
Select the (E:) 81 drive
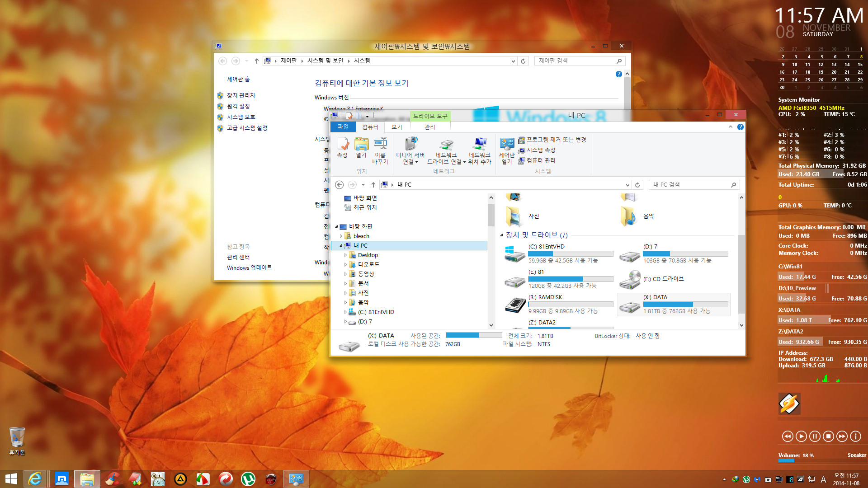[559, 279]
